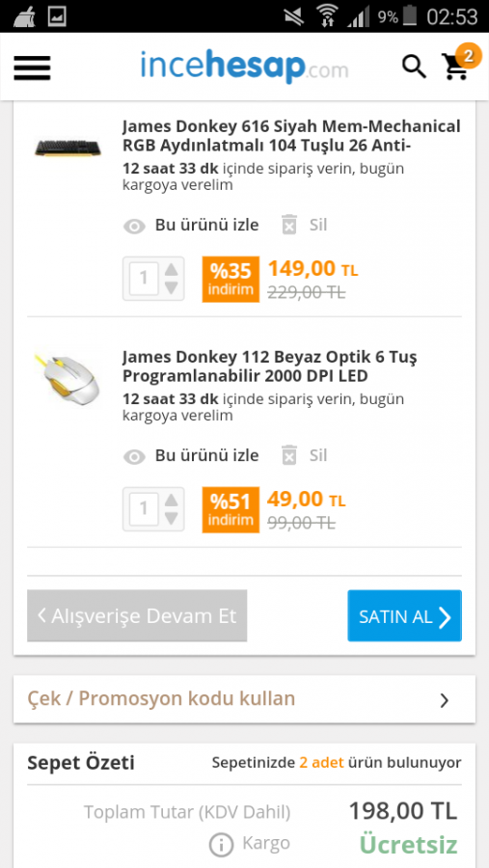Tap the eye icon for James Donkey 616
Screen dimensions: 489x868
click(x=134, y=226)
